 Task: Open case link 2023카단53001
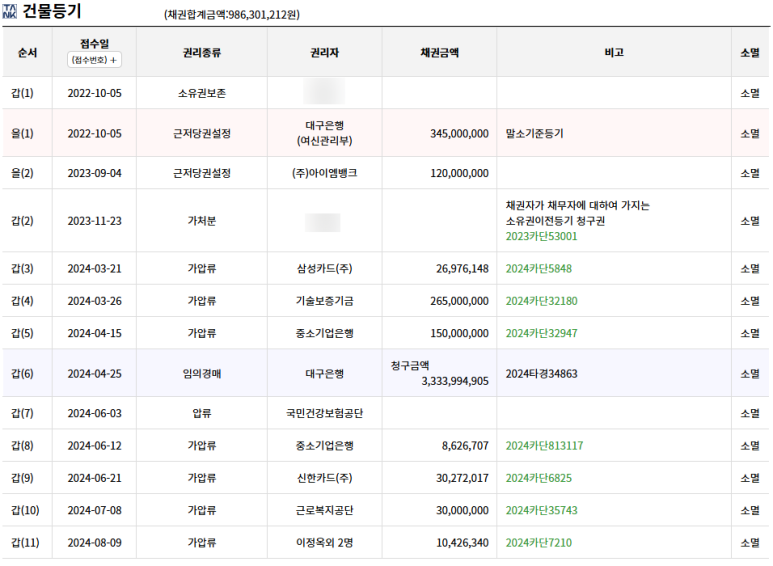point(541,236)
